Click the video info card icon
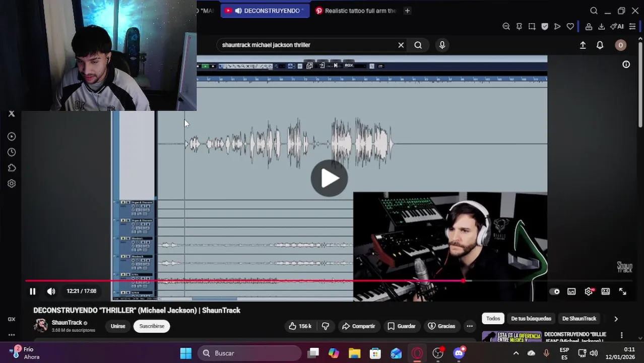The image size is (644, 363). [626, 65]
